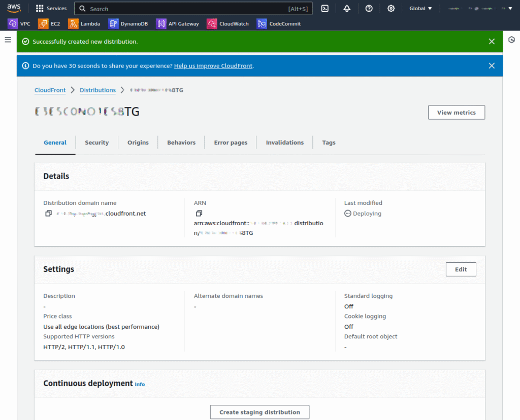Open the API Gateway shortcut icon
520x420 pixels.
[x=161, y=24]
